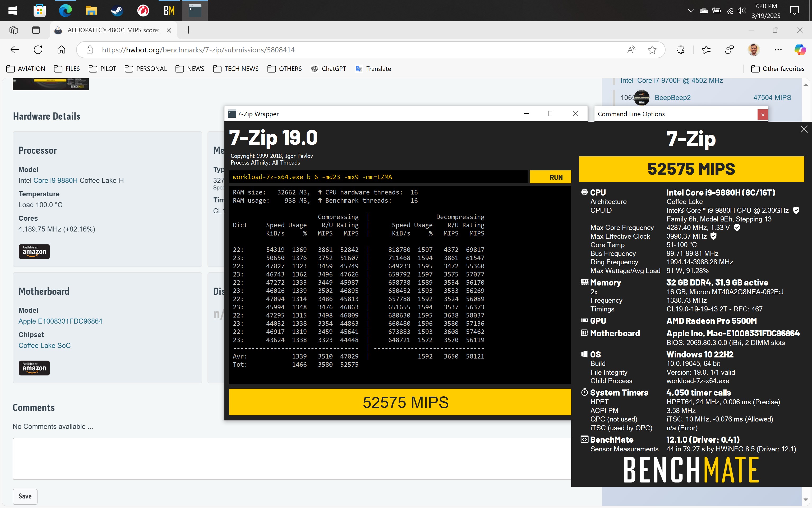Viewport: 812px width, 508px height.
Task: Open Edge Settings and more menu
Action: click(778, 50)
